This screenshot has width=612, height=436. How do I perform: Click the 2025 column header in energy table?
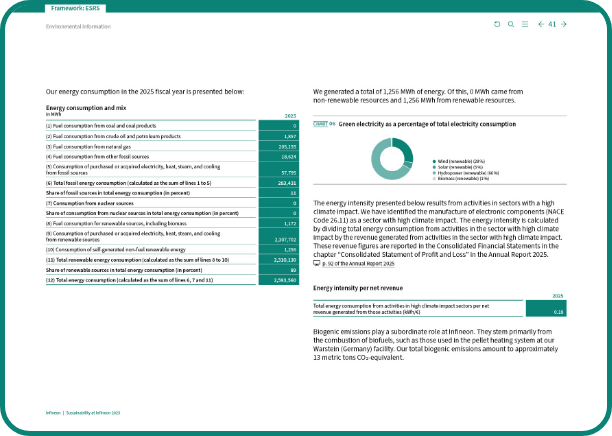(x=291, y=116)
